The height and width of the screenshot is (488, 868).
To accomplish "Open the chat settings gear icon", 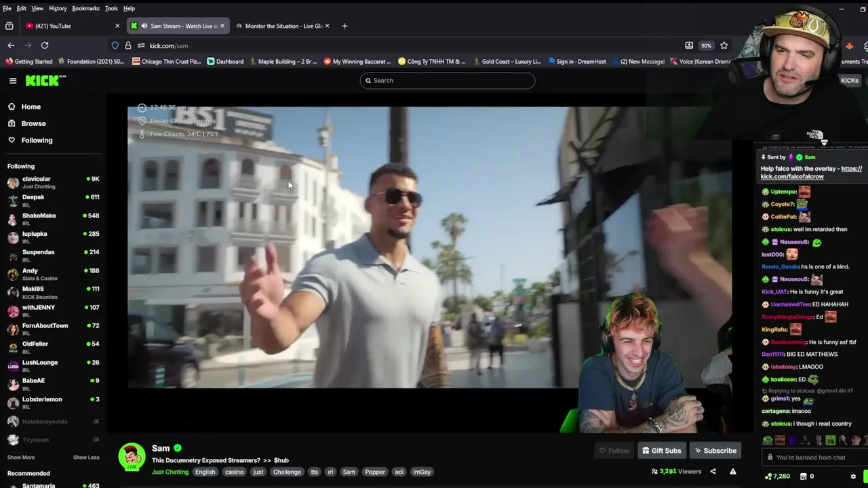I will click(x=853, y=476).
